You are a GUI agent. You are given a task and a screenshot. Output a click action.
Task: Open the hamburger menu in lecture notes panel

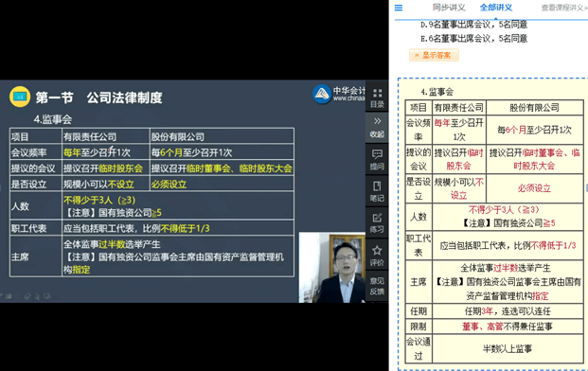399,8
